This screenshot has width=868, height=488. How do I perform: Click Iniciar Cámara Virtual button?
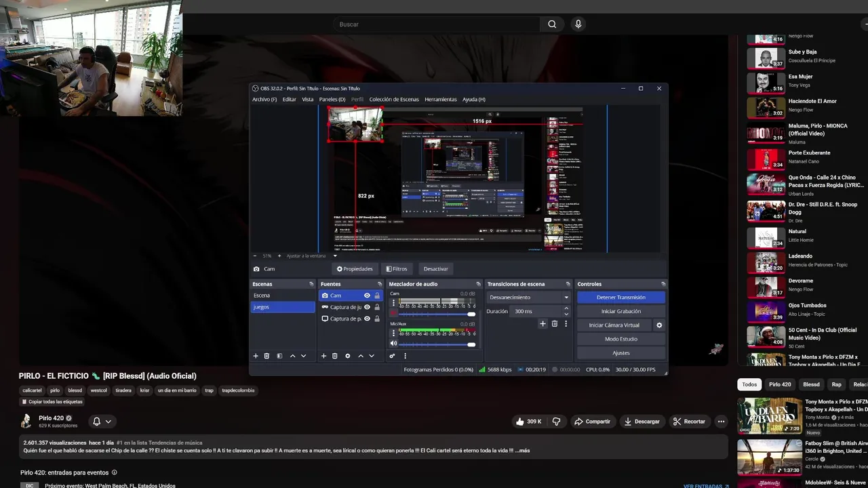pyautogui.click(x=614, y=325)
